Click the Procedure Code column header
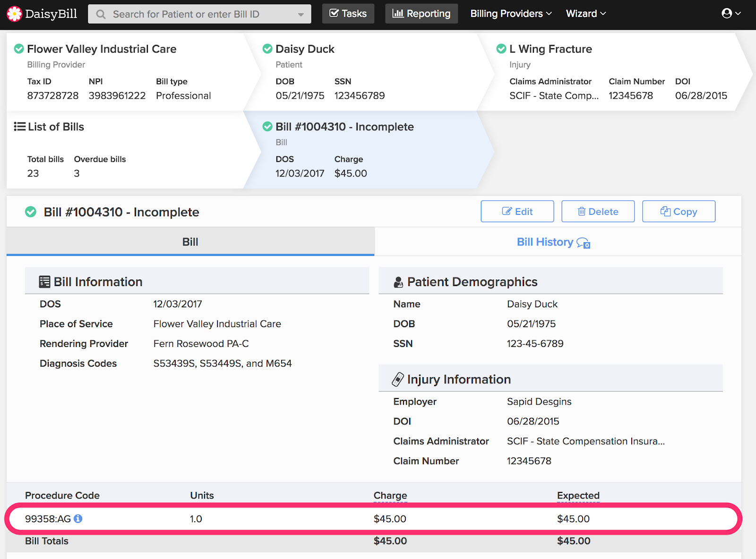This screenshot has width=756, height=559. coord(62,495)
